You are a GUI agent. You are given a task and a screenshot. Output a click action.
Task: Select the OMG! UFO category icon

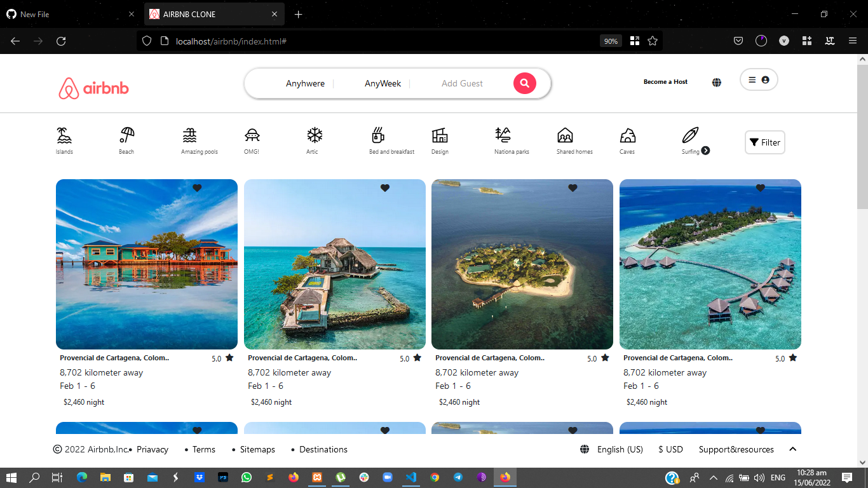pyautogui.click(x=252, y=135)
